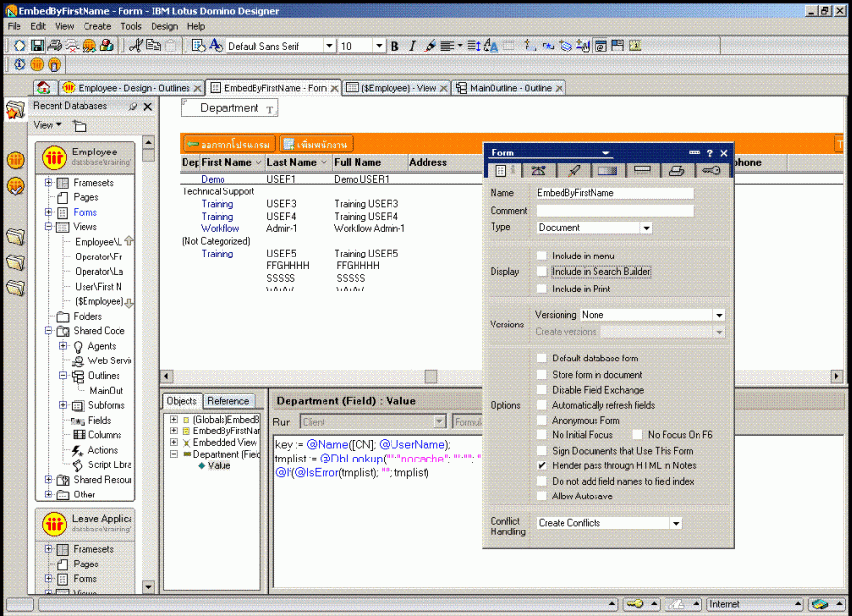The image size is (852, 616).
Task: Click the Save icon in the toolbar
Action: [37, 46]
